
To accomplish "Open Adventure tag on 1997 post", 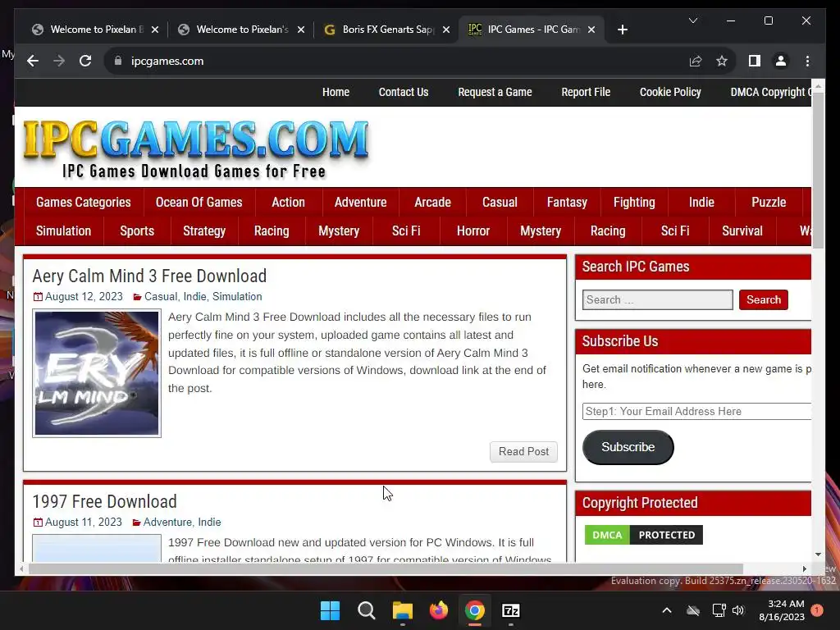I will tap(167, 522).
